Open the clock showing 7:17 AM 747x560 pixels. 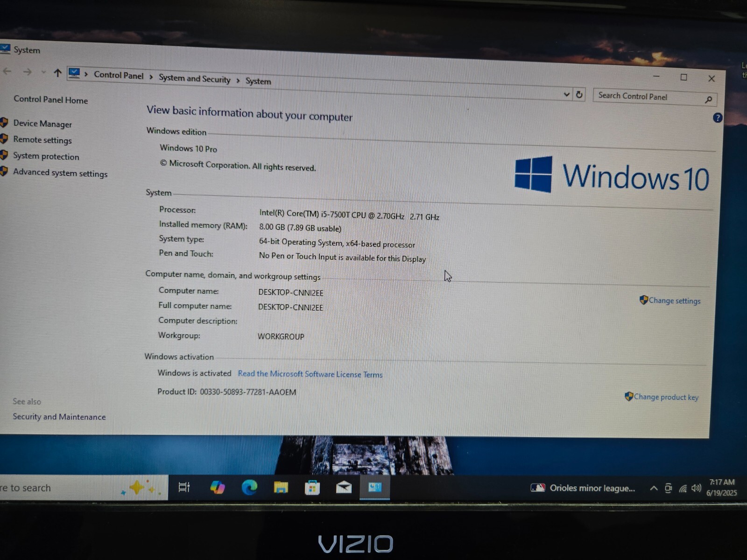(722, 487)
